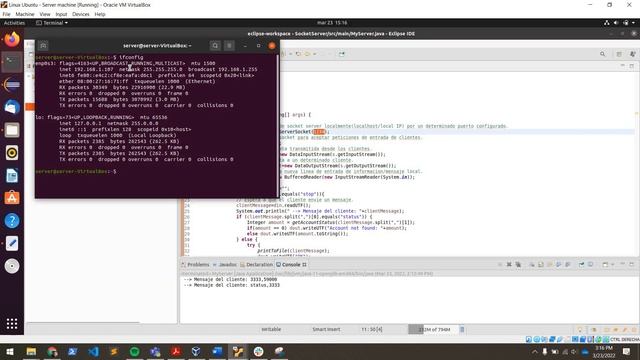640x360 pixels.
Task: Click console line 'Mensaje del cliente: 3333,59000'
Action: [230, 279]
